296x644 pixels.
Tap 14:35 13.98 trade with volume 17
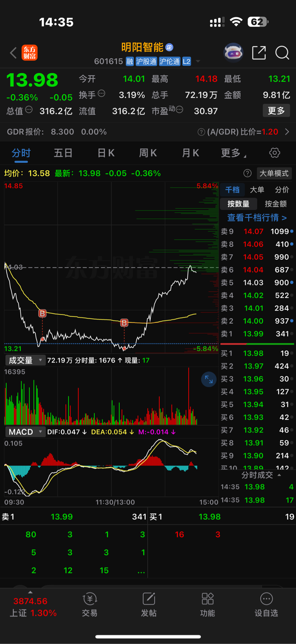(x=257, y=500)
